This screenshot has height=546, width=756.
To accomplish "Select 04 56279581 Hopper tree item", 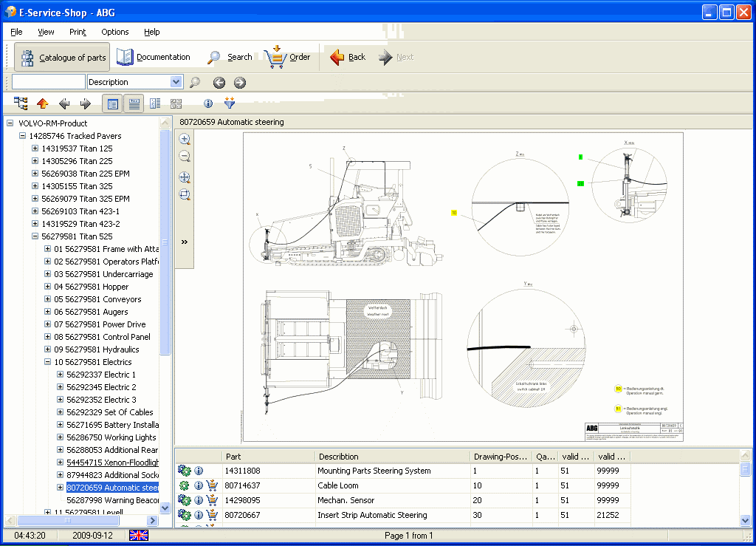I will tap(91, 287).
